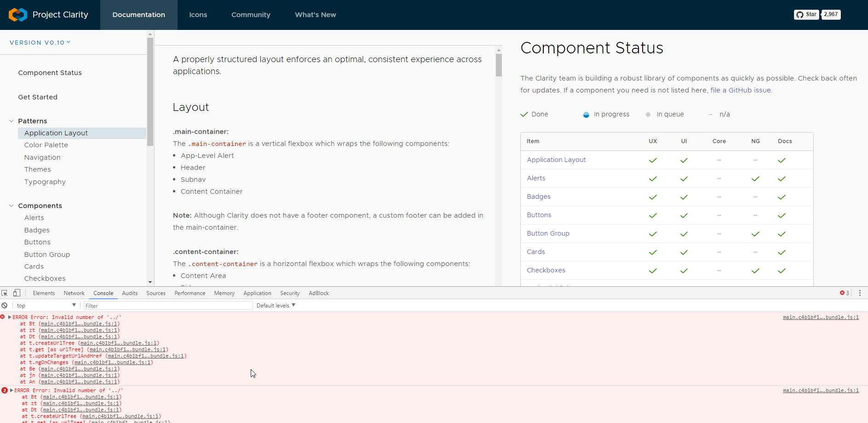Click the Project Clarity logo
This screenshot has width=868, height=423.
pyautogui.click(x=17, y=14)
